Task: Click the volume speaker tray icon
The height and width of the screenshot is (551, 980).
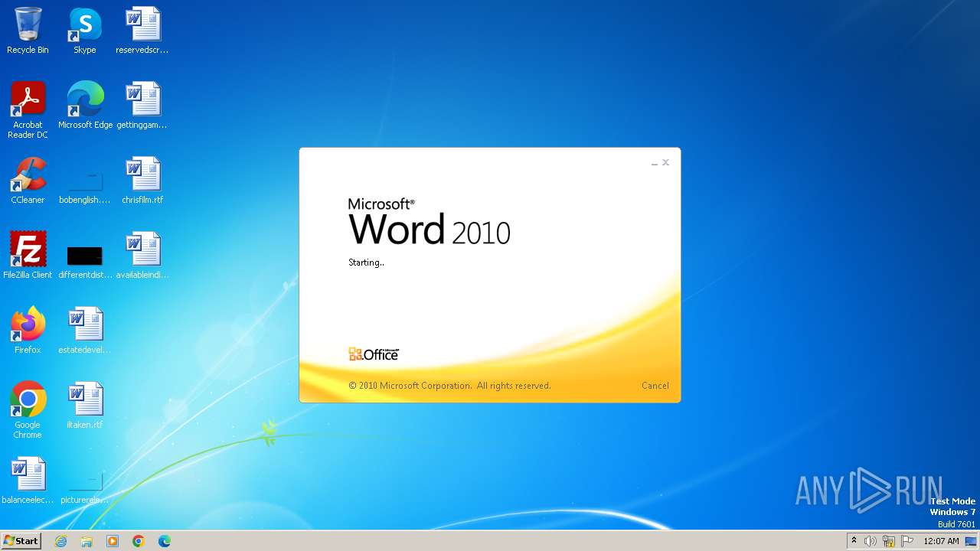Action: point(871,541)
